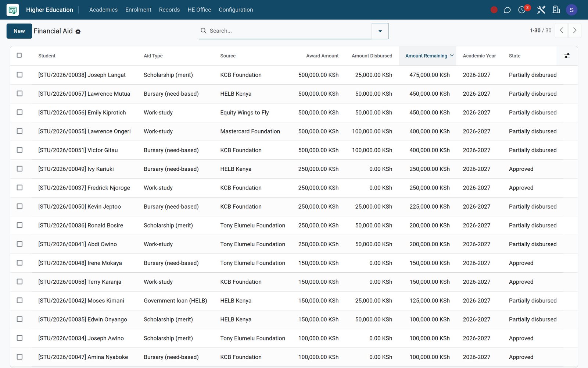Sort by the State column header
The image size is (588, 368).
514,56
